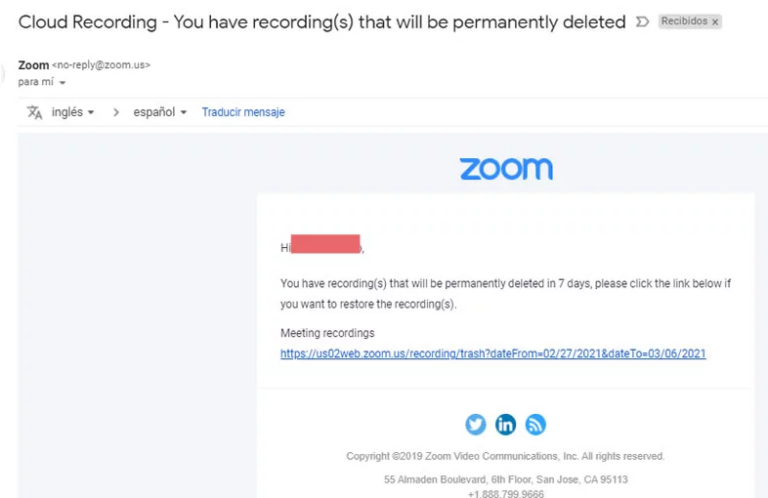Click the 55 Almaden Boulevard address line
This screenshot has width=768, height=498.
coord(506,480)
